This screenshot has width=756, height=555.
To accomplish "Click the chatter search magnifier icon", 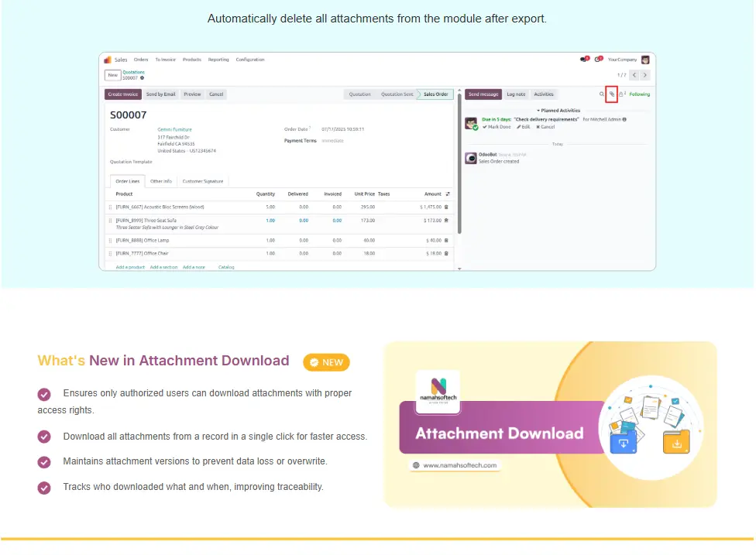I will coord(601,94).
